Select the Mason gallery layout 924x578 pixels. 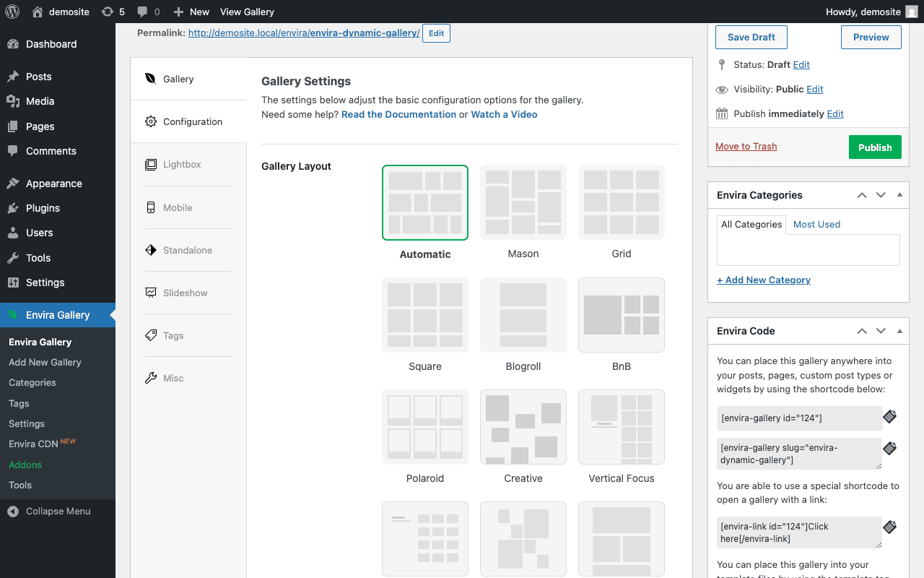click(523, 203)
